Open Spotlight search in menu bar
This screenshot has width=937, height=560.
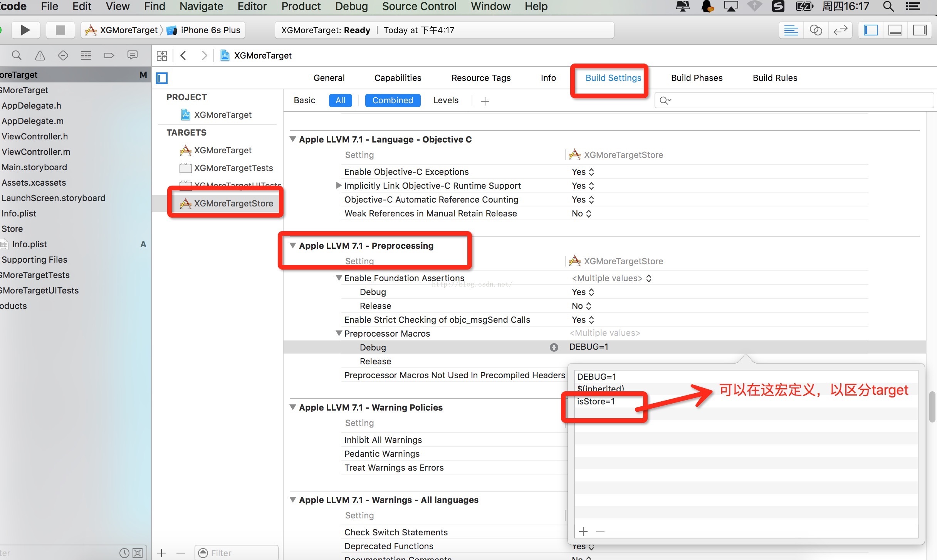[888, 7]
